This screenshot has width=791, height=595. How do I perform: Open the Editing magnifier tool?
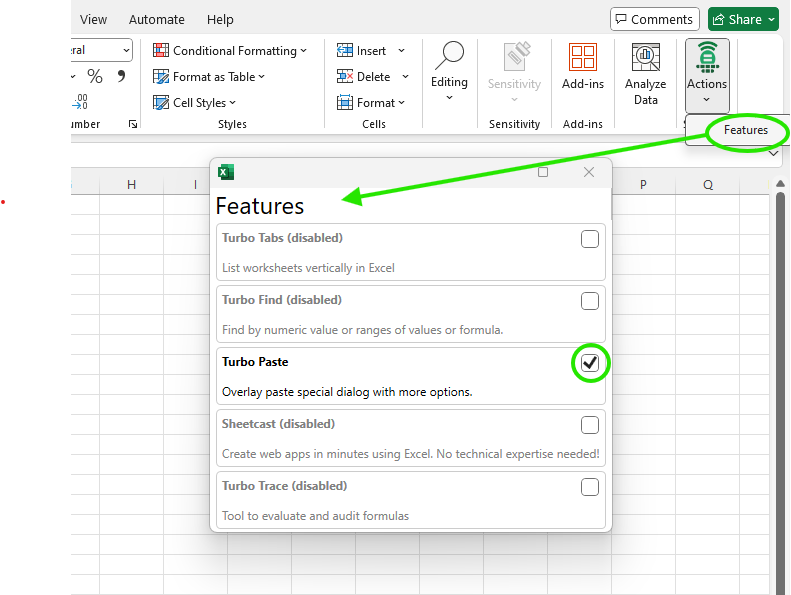[x=449, y=56]
